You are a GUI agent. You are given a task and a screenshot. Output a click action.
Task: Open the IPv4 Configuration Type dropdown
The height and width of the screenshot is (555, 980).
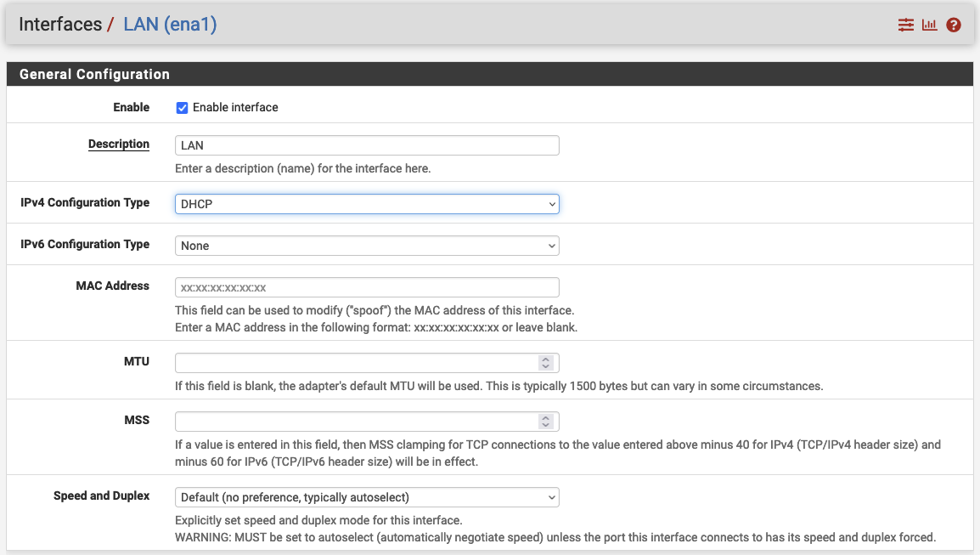367,203
